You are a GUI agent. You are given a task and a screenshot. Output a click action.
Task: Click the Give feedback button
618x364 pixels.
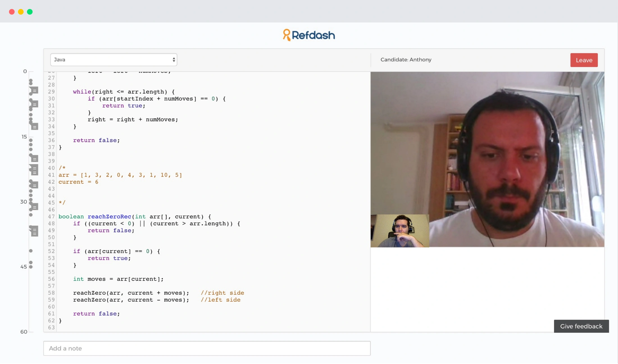point(581,326)
